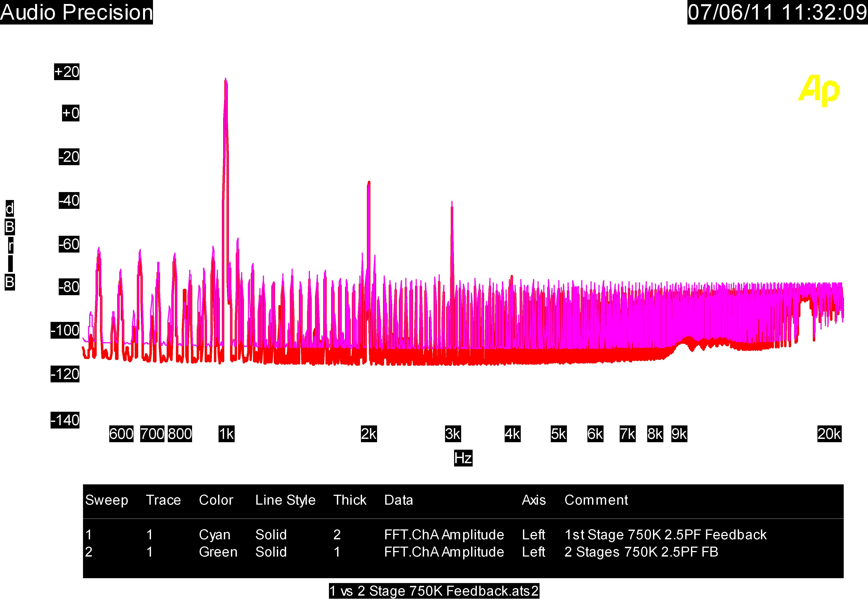Image resolution: width=868 pixels, height=606 pixels.
Task: Click the Trace column header
Action: tap(163, 500)
